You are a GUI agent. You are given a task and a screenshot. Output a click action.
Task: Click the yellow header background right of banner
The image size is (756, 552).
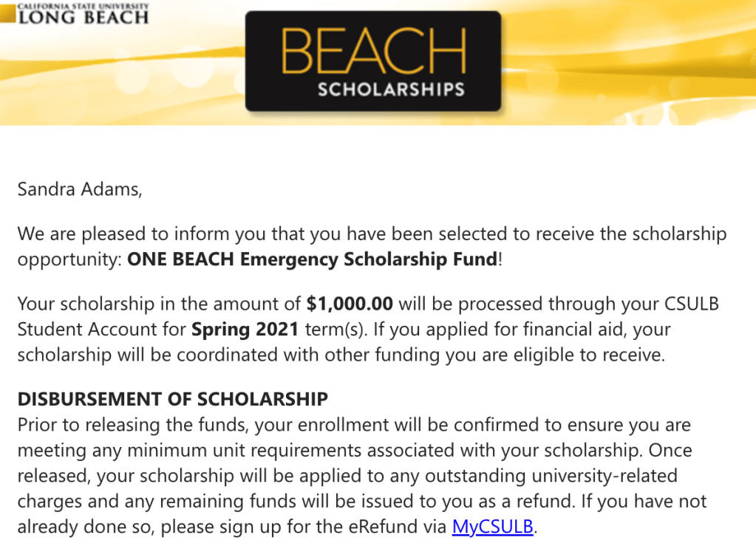point(628,59)
